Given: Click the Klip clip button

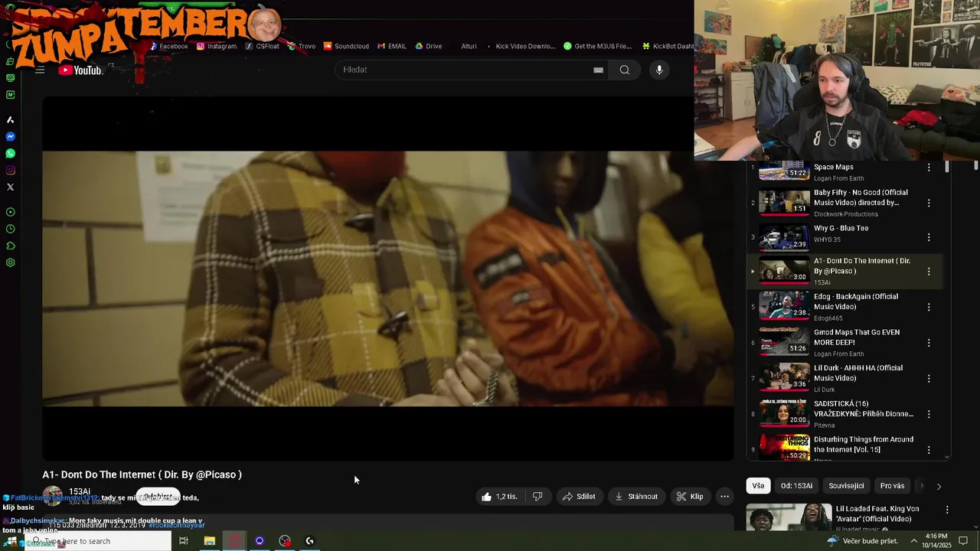Looking at the screenshot, I should tap(690, 497).
